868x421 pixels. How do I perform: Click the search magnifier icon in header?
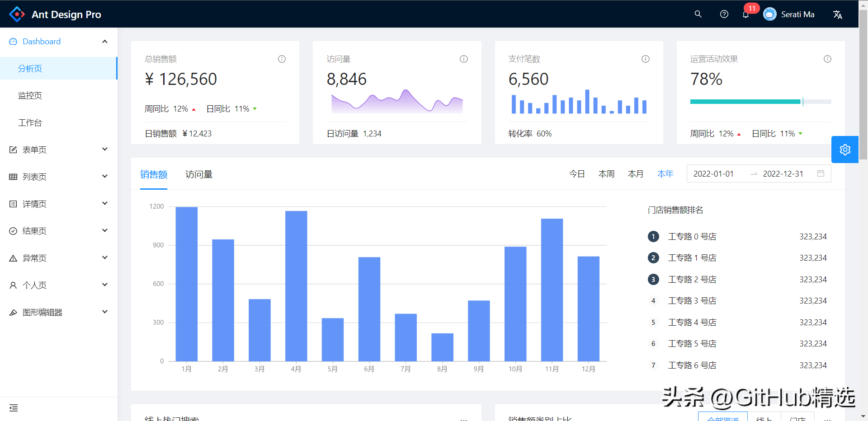(x=698, y=14)
